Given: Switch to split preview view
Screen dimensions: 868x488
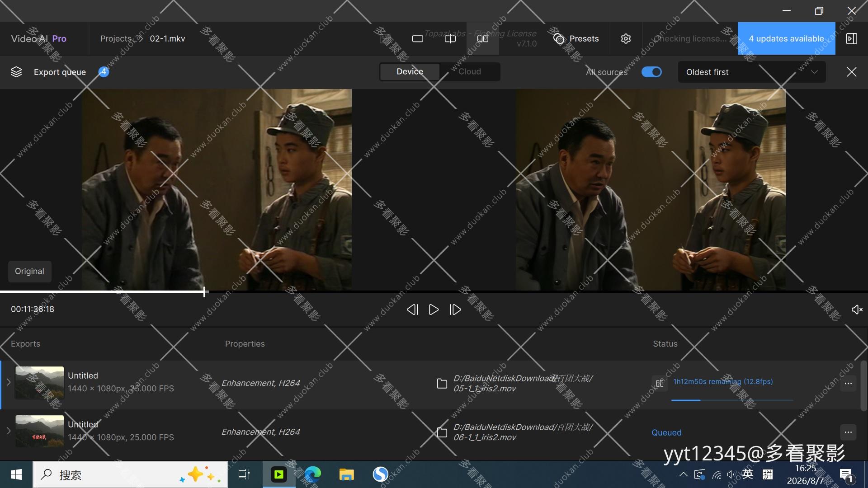Looking at the screenshot, I should click(450, 39).
